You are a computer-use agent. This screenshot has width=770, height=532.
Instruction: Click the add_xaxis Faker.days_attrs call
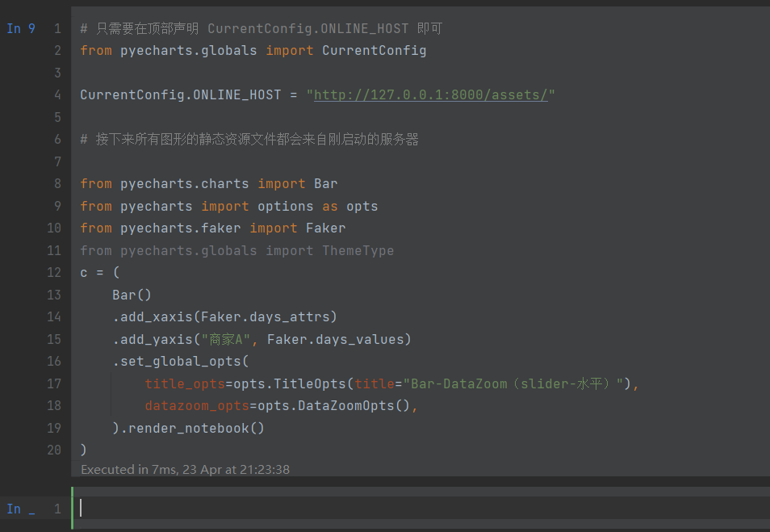[x=224, y=316]
